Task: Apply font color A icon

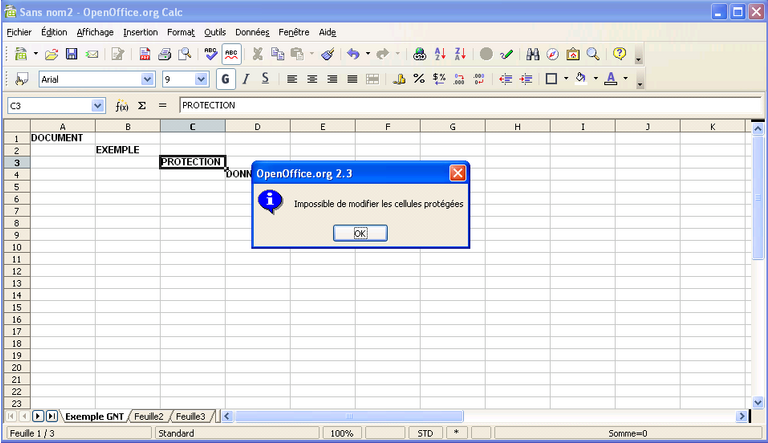Action: click(610, 79)
